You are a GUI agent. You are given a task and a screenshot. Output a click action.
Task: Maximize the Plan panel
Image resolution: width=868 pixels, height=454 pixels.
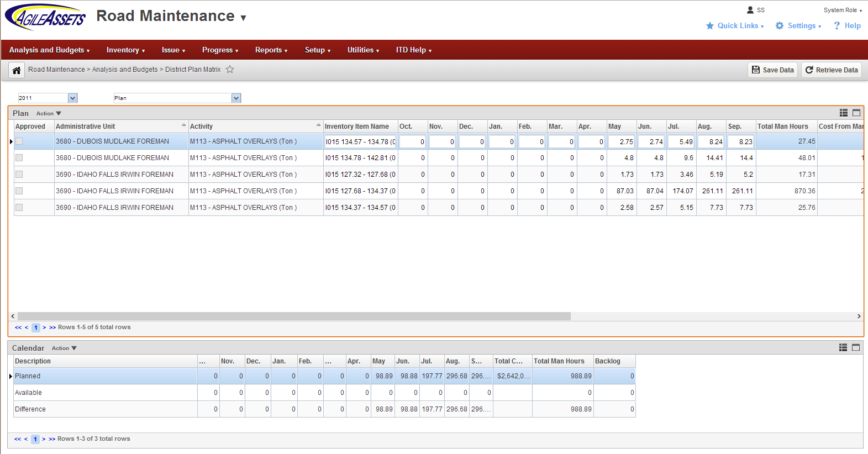pyautogui.click(x=856, y=113)
